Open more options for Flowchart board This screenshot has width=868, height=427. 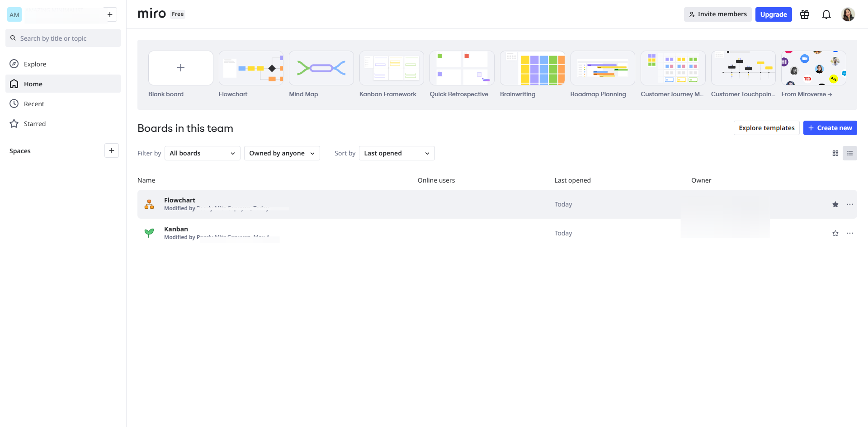[x=850, y=204]
